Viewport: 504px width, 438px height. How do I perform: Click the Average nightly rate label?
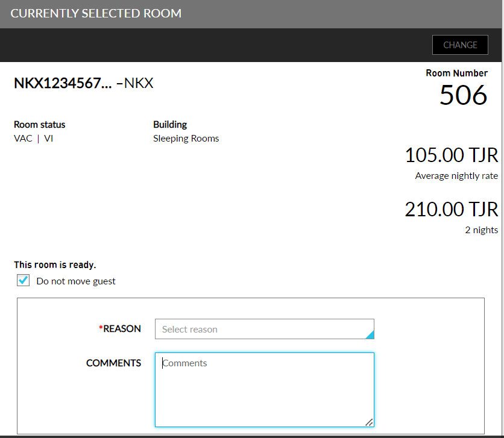456,176
